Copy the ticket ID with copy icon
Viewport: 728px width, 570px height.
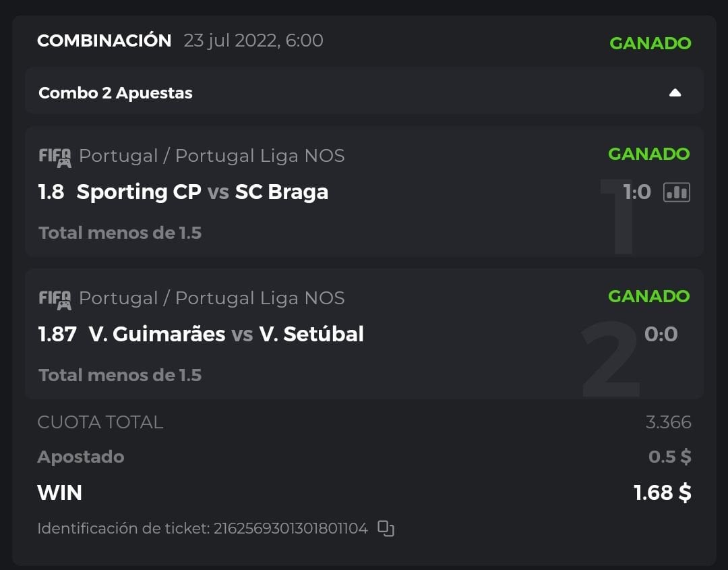(x=386, y=528)
